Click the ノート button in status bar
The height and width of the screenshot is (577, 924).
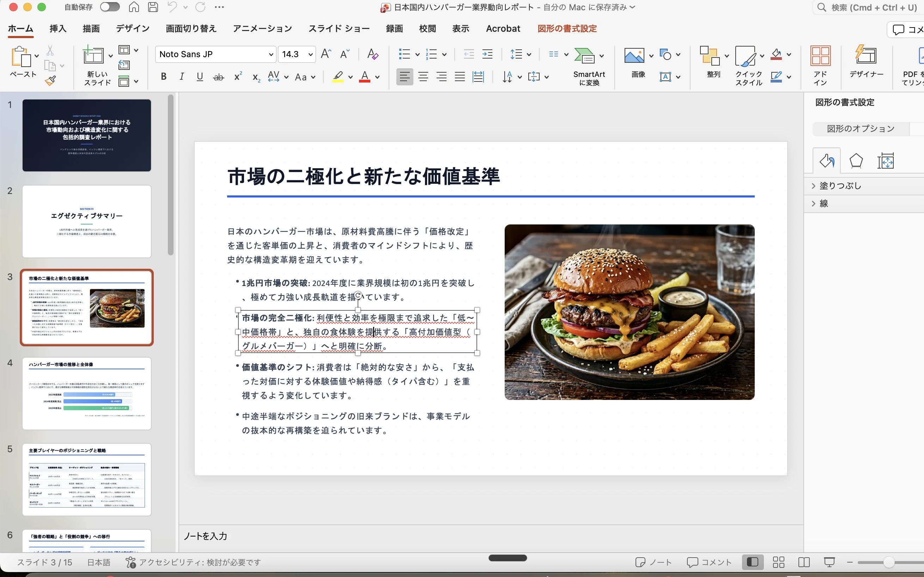[653, 562]
